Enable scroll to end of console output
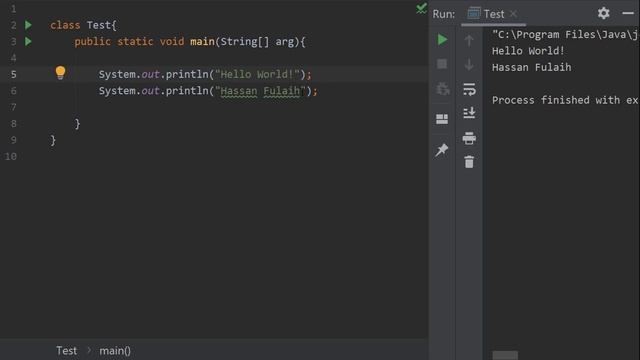This screenshot has width=640, height=360. (x=469, y=113)
